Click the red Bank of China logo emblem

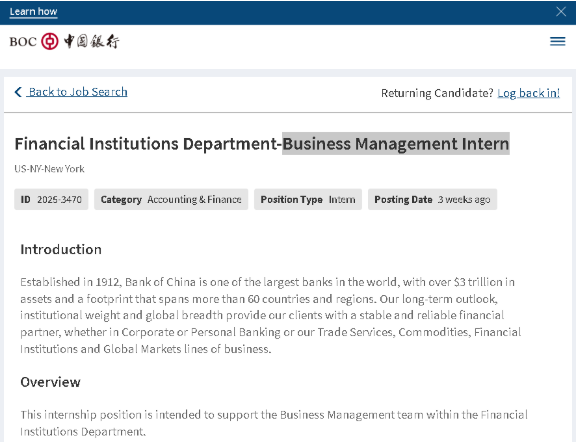click(50, 41)
